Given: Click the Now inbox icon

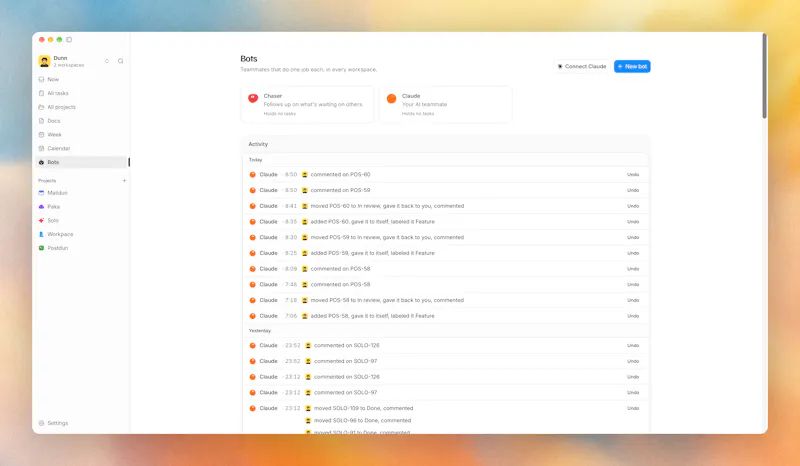Looking at the screenshot, I should point(41,79).
